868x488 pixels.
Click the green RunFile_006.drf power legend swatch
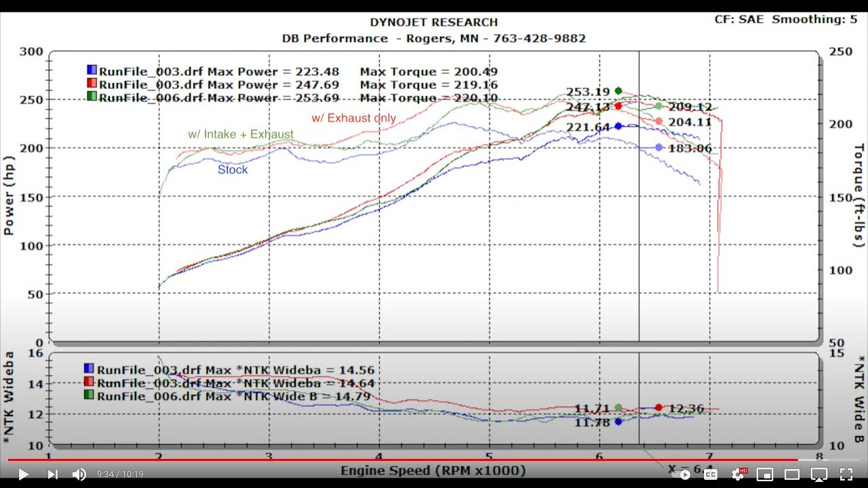[92, 97]
